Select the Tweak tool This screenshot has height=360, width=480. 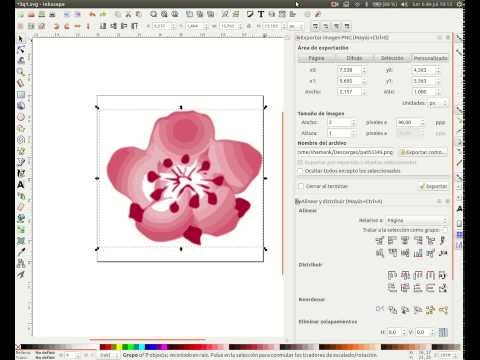pos(21,61)
